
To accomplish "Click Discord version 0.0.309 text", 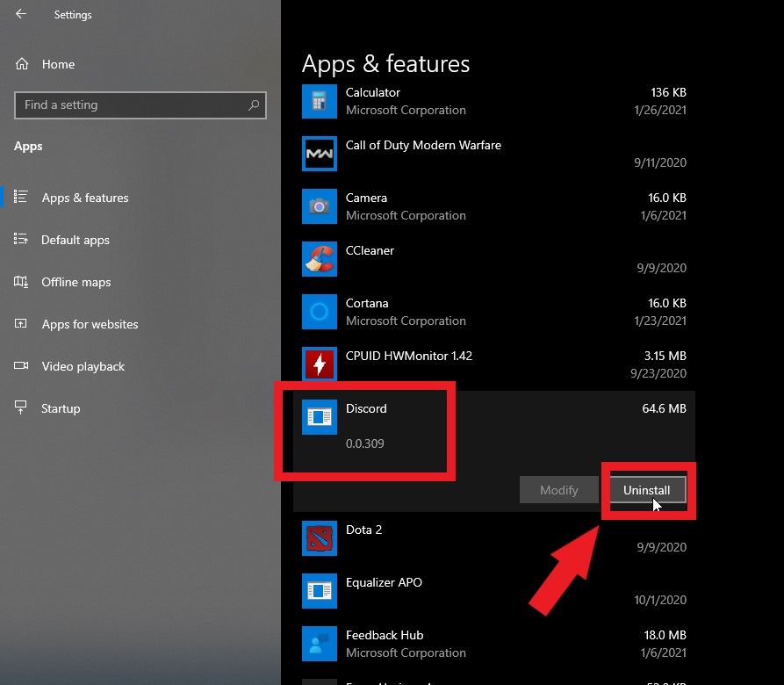I will tap(365, 443).
